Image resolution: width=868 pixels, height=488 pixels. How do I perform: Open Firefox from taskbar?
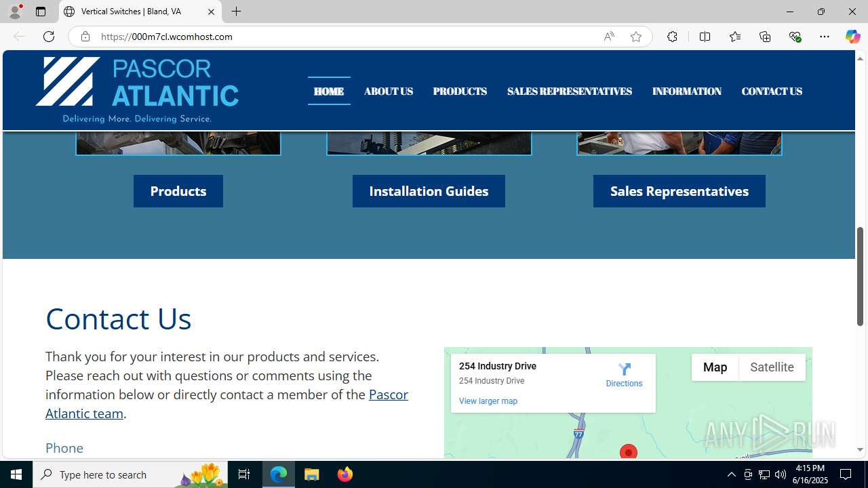(344, 474)
